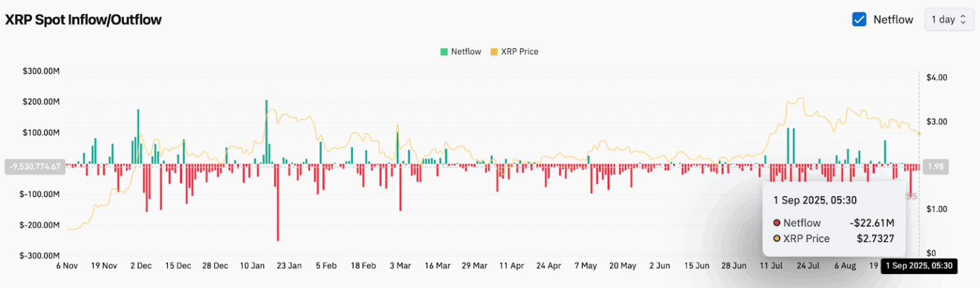The height and width of the screenshot is (288, 980).
Task: Click the yellow XRP Price dot in tooltip
Action: click(x=776, y=239)
